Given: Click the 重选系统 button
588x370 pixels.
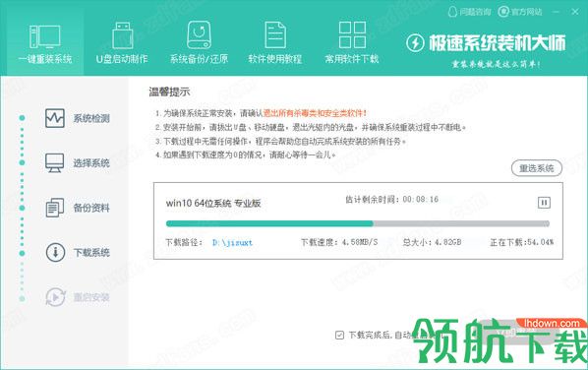Looking at the screenshot, I should [x=537, y=168].
